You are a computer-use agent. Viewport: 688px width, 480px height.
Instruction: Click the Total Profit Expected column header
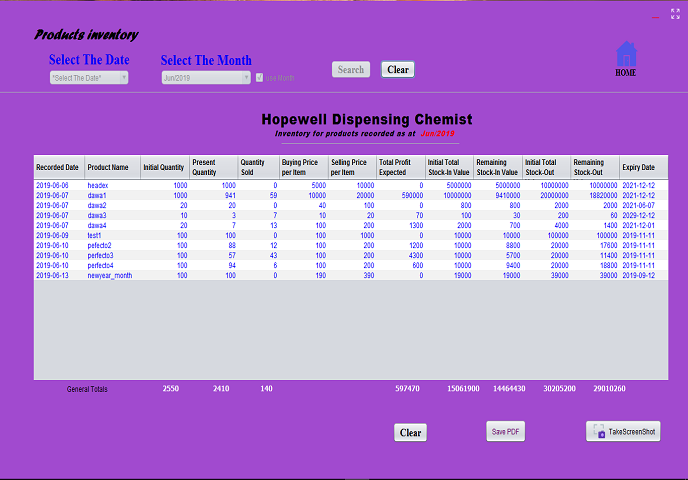tap(400, 168)
